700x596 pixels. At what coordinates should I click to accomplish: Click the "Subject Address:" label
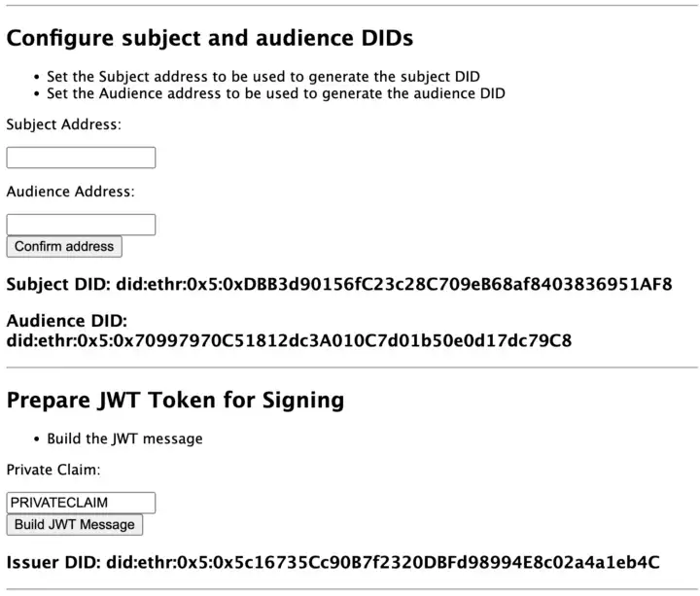point(64,124)
